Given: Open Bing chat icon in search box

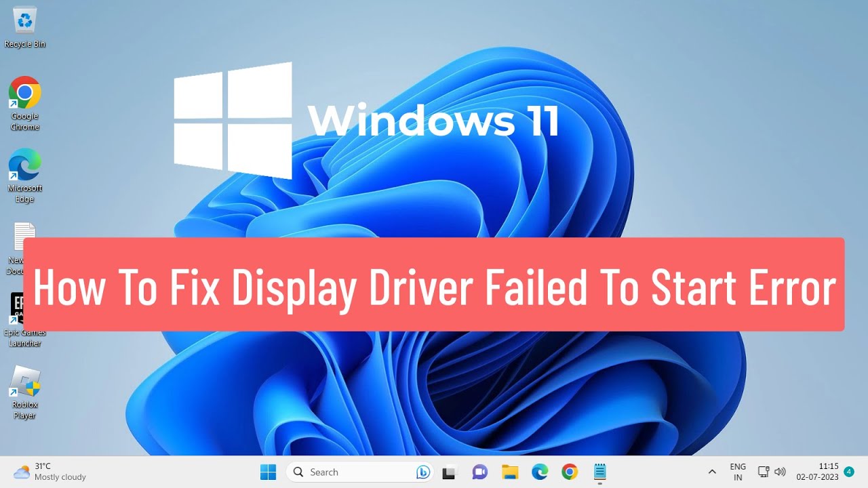Looking at the screenshot, I should [x=423, y=472].
